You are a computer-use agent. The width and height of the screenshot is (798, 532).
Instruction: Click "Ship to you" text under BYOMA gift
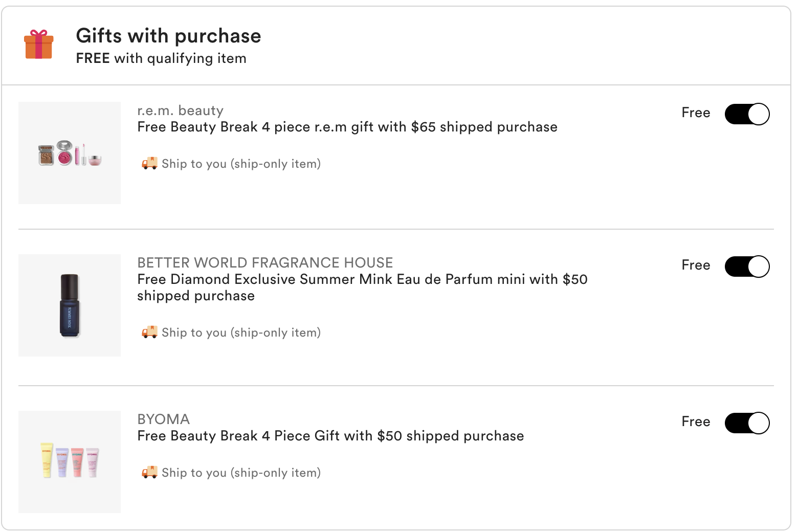[241, 473]
